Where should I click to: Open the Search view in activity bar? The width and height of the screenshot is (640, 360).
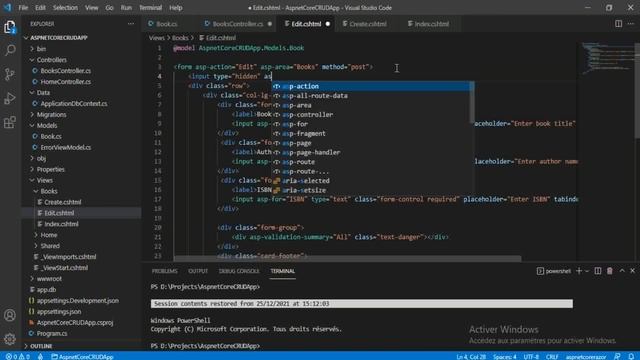click(10, 50)
